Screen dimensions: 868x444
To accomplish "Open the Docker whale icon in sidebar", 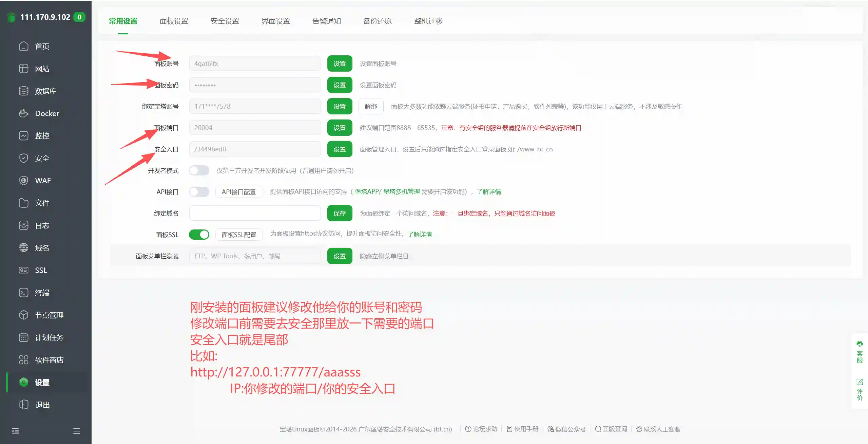I will (x=23, y=113).
